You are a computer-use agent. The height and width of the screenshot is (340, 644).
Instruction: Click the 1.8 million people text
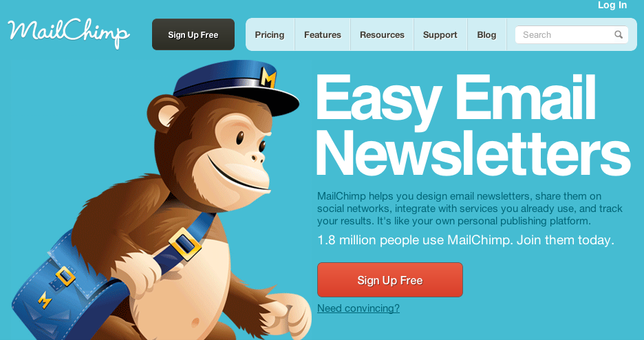pos(465,240)
